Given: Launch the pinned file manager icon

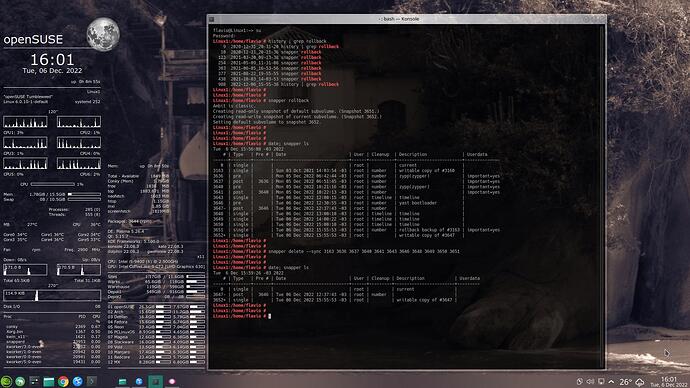Looking at the screenshot, I should (x=48, y=381).
